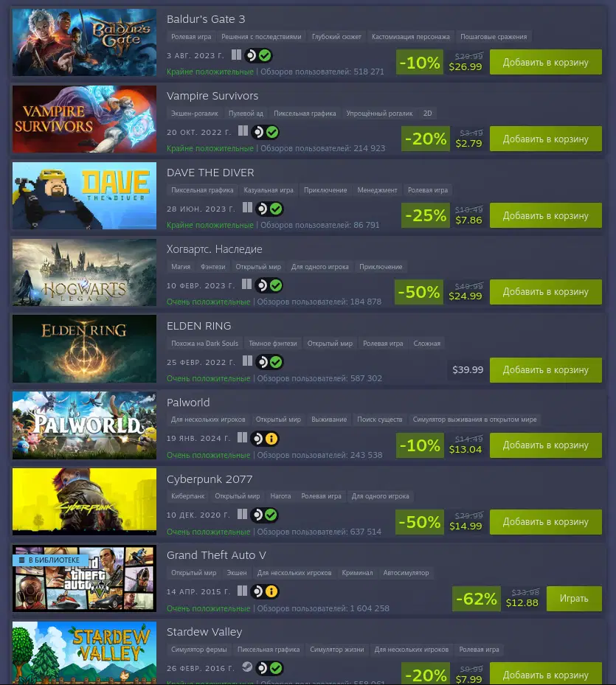Select the Киберпанк tag on Cyberpunk 2077
The width and height of the screenshot is (616, 685).
(x=187, y=496)
